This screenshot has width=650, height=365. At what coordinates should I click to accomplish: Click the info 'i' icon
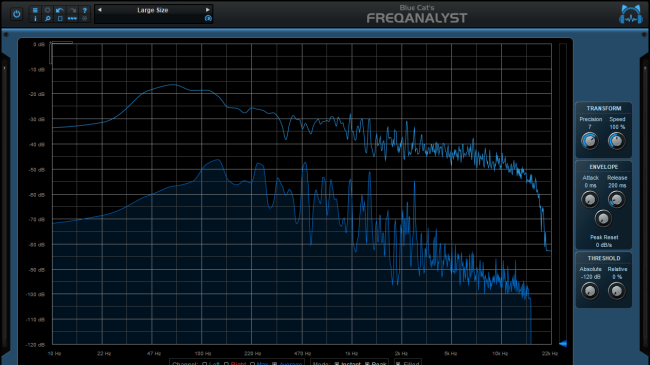(x=35, y=19)
